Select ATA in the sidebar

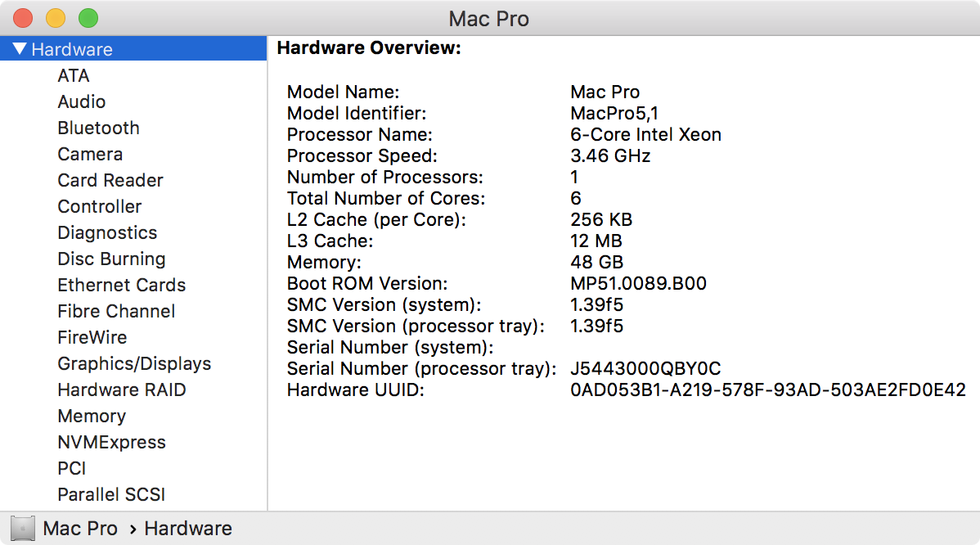(x=74, y=75)
